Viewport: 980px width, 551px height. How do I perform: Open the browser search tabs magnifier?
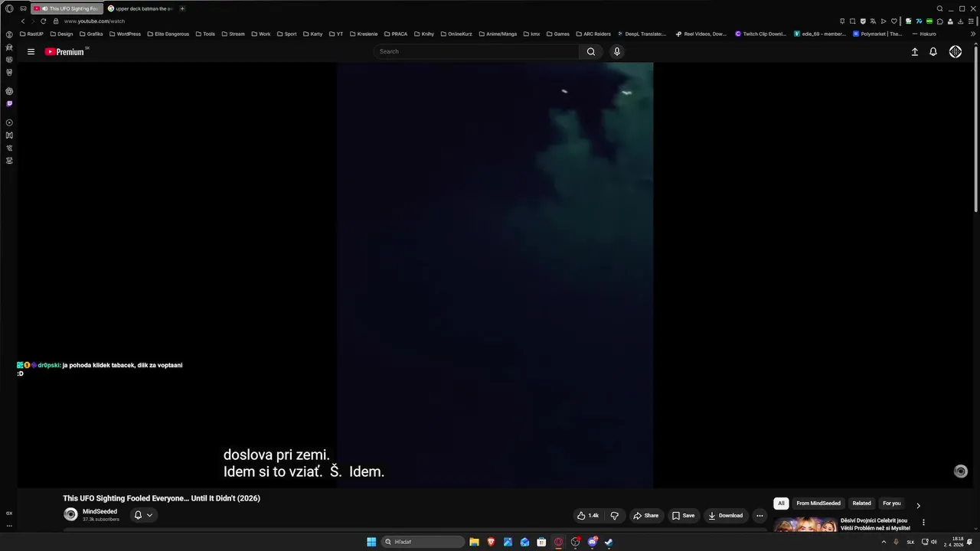[939, 8]
